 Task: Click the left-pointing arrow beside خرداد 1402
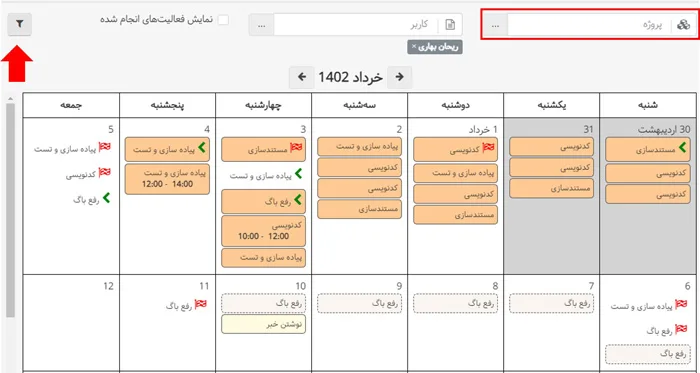click(x=302, y=77)
